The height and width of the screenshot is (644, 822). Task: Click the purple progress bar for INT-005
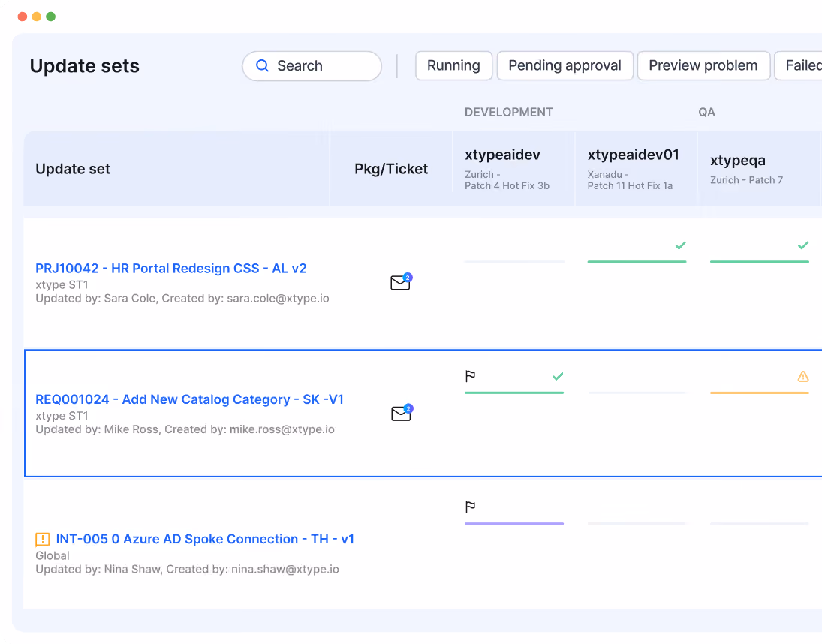(x=514, y=523)
